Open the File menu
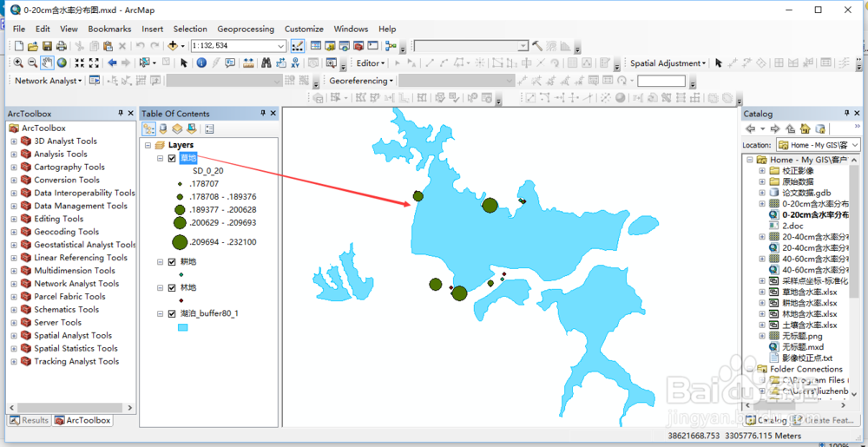The width and height of the screenshot is (868, 447). coord(19,29)
